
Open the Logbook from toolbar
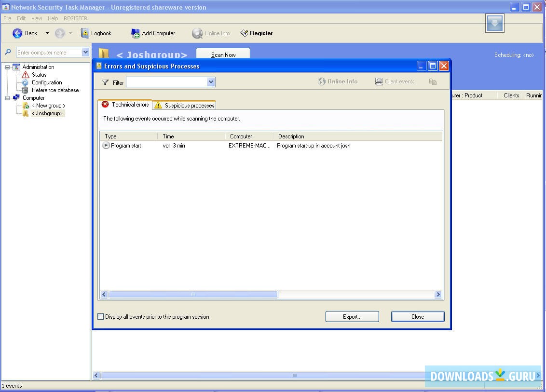pos(96,33)
